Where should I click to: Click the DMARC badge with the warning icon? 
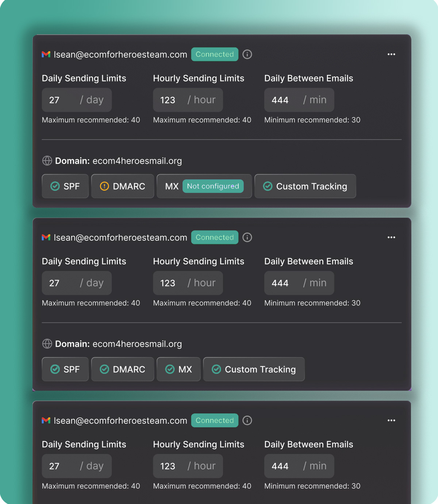pos(123,186)
